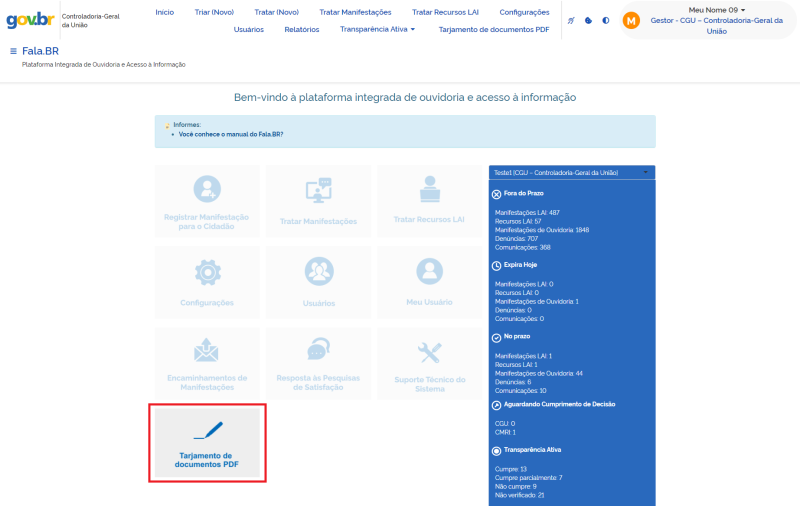Open Triar (Novo) menu item

[214, 12]
